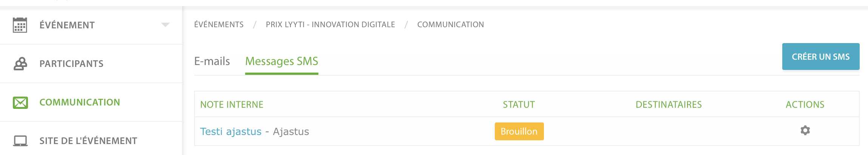Screen dimensions: 868x155
Task: Click the Créer un SMS button
Action: 821,57
